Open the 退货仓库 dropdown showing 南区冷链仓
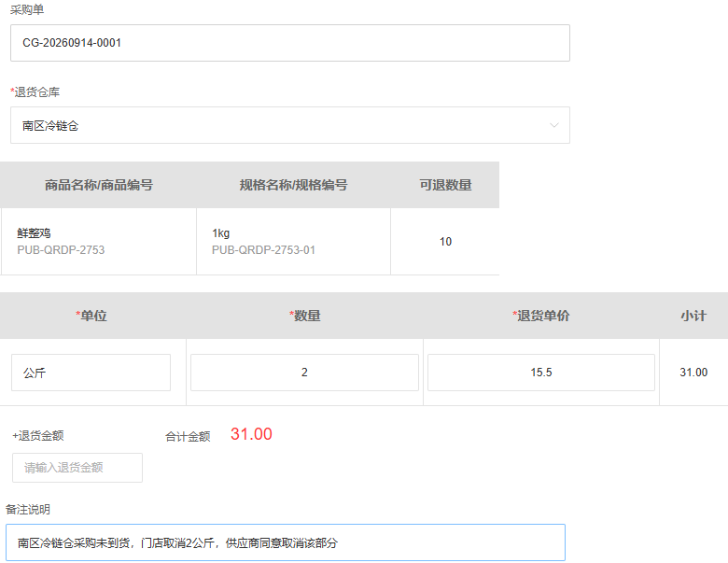 [289, 125]
